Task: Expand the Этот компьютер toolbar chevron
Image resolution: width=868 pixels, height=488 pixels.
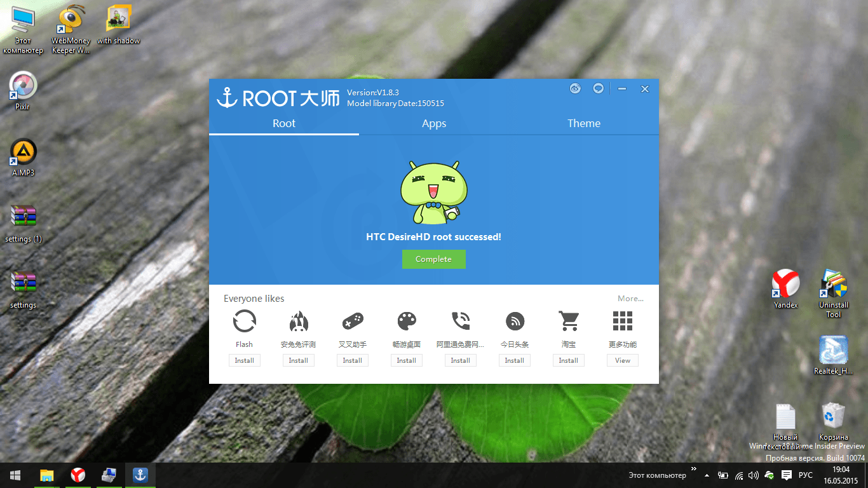Action: (x=693, y=469)
